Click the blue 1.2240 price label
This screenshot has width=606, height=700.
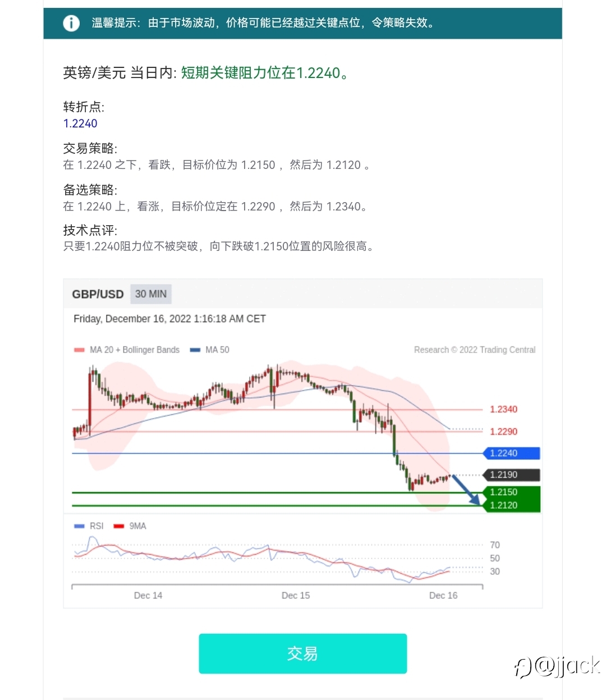tap(511, 453)
